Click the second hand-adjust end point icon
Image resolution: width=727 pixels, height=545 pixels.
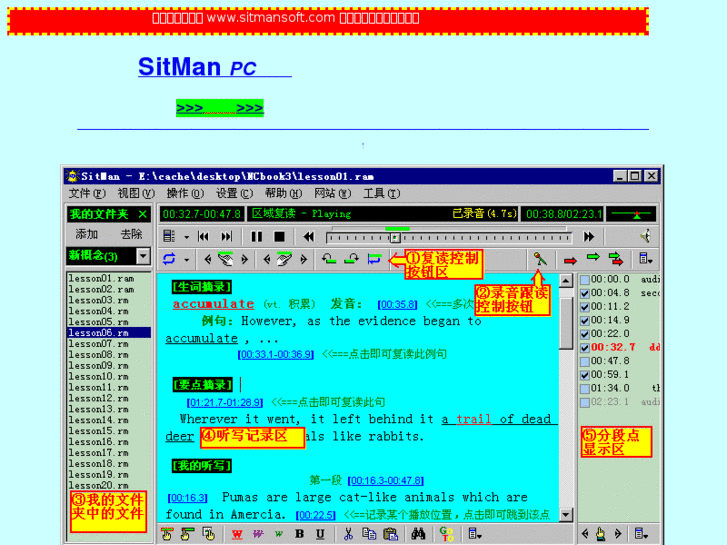click(285, 259)
